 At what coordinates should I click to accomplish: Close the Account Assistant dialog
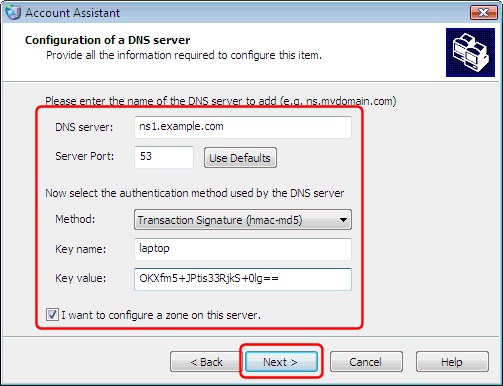click(483, 13)
